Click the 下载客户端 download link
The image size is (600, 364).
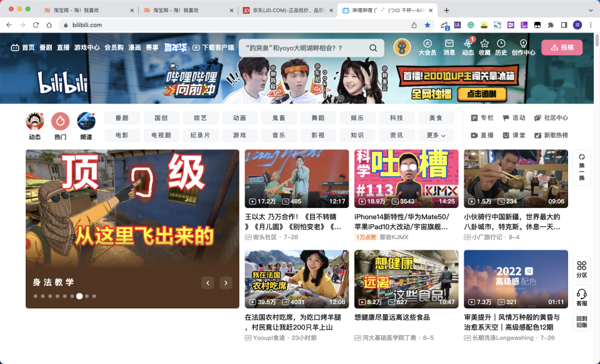(x=213, y=47)
